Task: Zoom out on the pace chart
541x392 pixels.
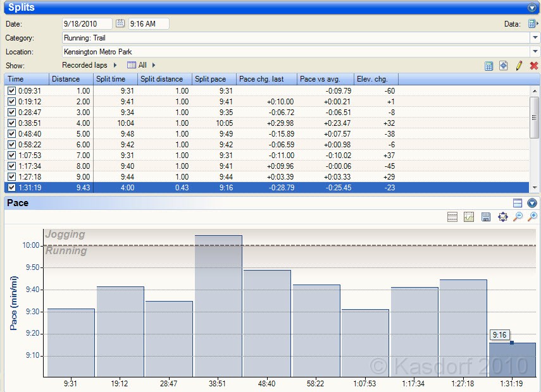Action: (518, 217)
